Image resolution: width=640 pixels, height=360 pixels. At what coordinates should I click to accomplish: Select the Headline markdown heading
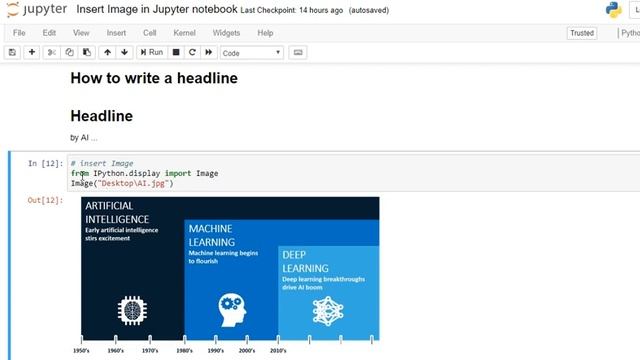102,116
